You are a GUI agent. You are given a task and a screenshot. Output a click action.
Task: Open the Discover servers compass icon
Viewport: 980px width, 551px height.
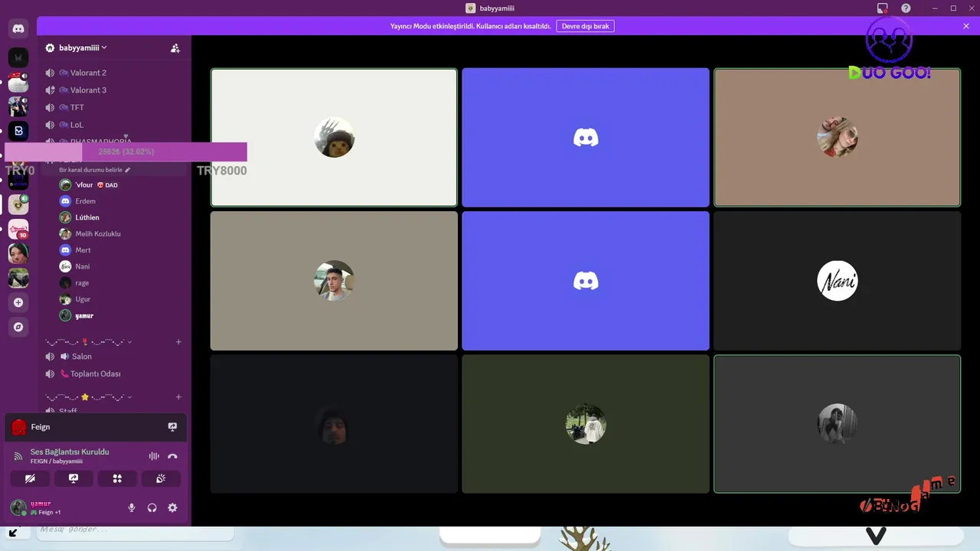18,327
